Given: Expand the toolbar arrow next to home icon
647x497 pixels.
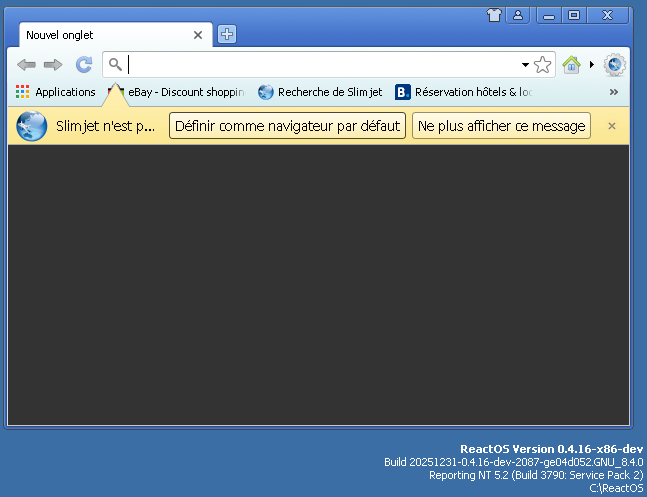Looking at the screenshot, I should click(592, 65).
